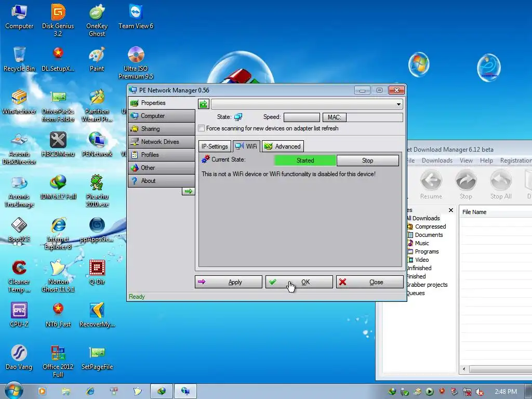Open the Network Drives sidebar section
532x399 pixels.
(x=162, y=141)
